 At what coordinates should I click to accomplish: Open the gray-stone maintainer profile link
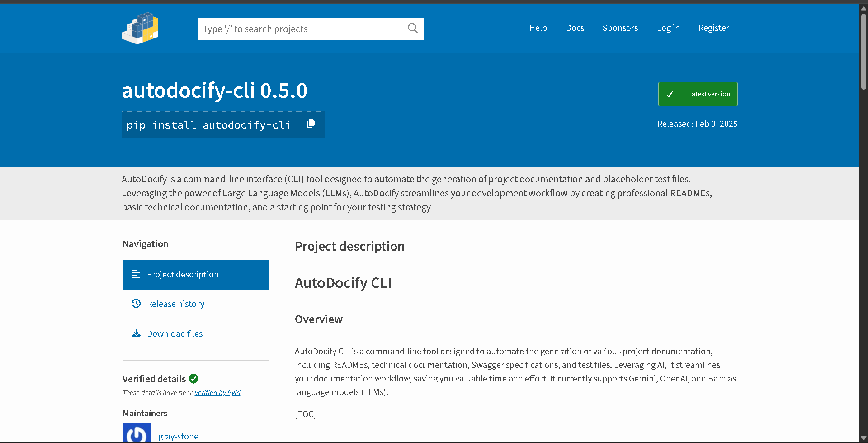click(178, 436)
